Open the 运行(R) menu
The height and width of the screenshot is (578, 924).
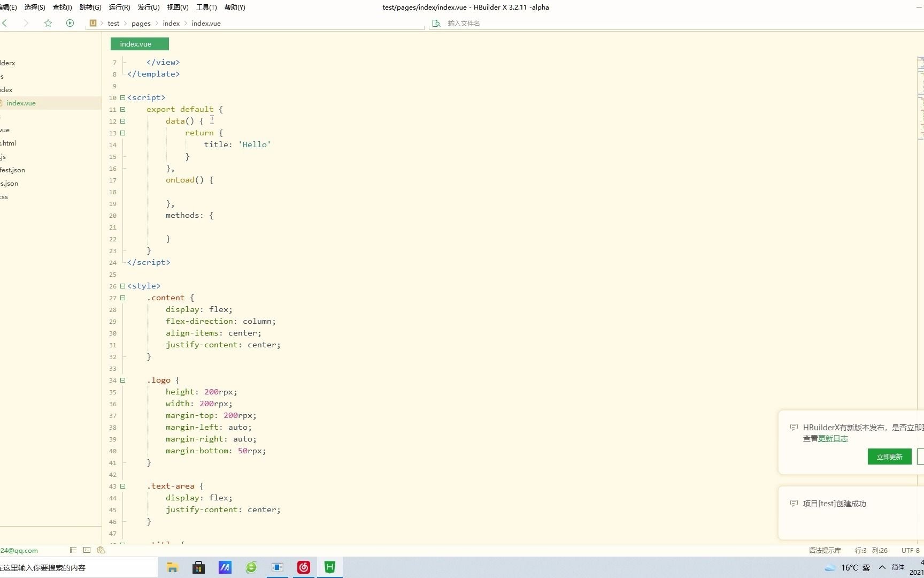coord(119,7)
